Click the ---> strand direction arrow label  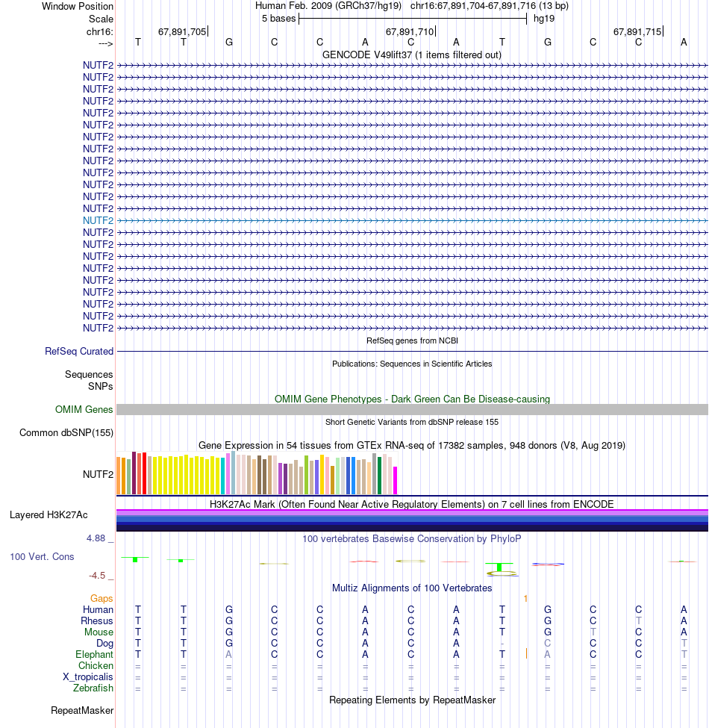(106, 43)
